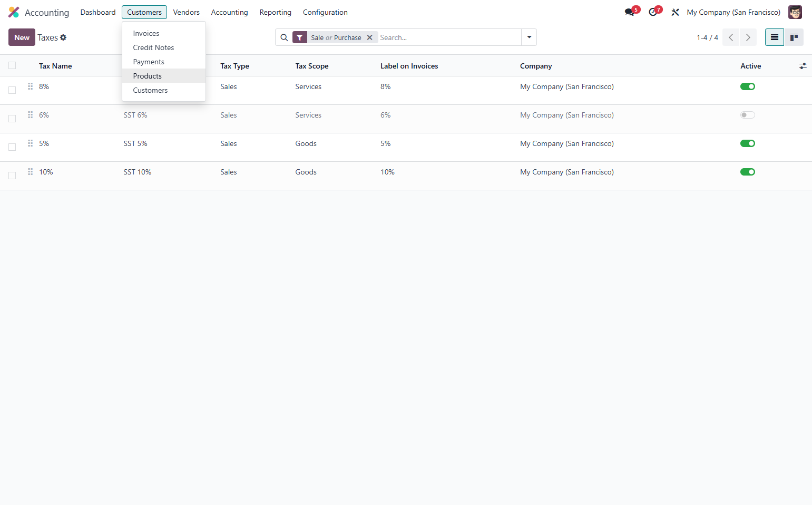Image resolution: width=812 pixels, height=505 pixels.
Task: Select the 10% tax row checkbox
Action: pyautogui.click(x=12, y=176)
